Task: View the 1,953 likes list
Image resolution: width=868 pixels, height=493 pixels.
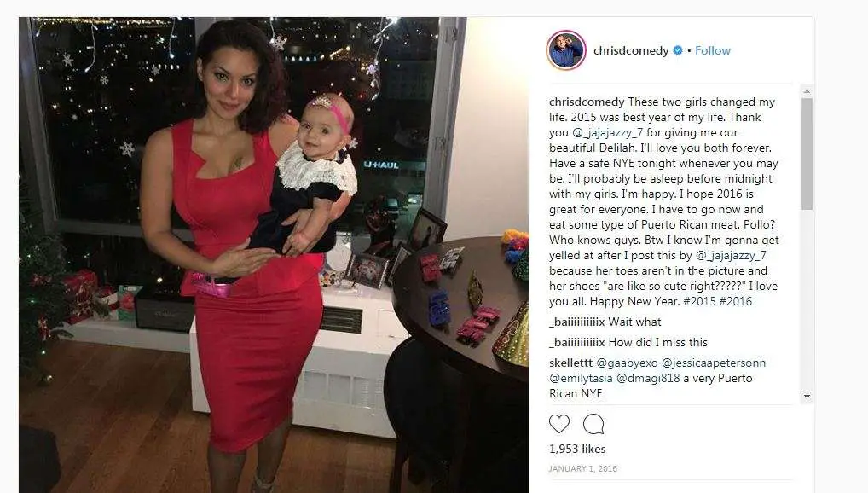Action: [x=577, y=449]
